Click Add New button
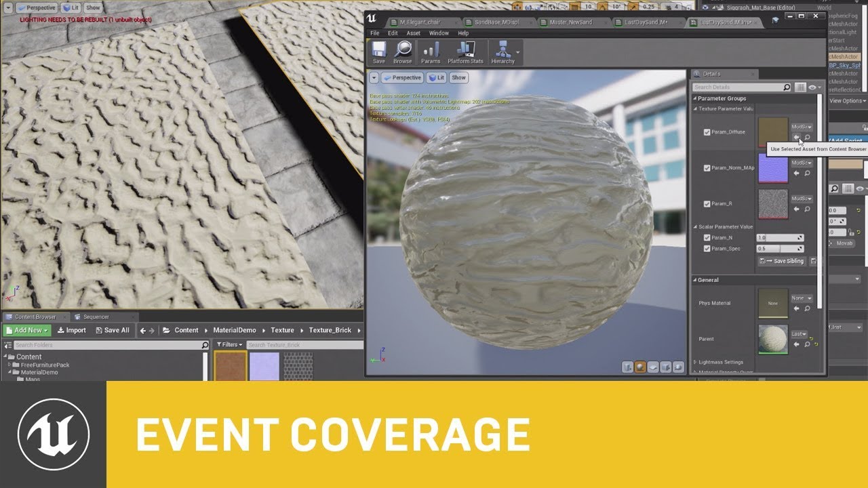868x488 pixels. 26,331
